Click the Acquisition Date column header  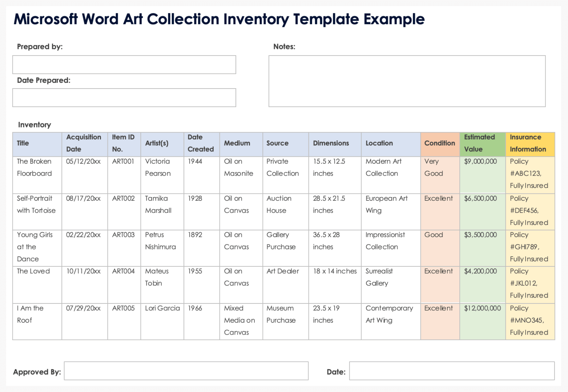(x=84, y=143)
